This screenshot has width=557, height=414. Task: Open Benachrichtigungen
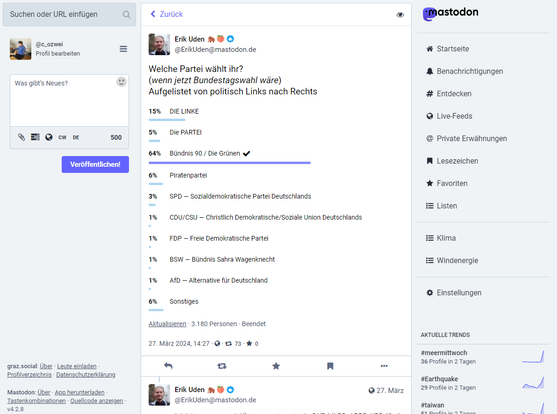pos(465,71)
